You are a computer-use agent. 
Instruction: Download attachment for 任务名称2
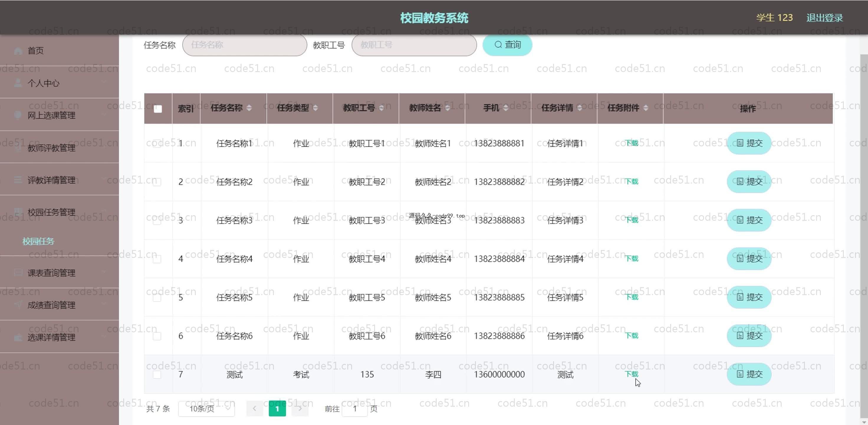click(x=632, y=182)
